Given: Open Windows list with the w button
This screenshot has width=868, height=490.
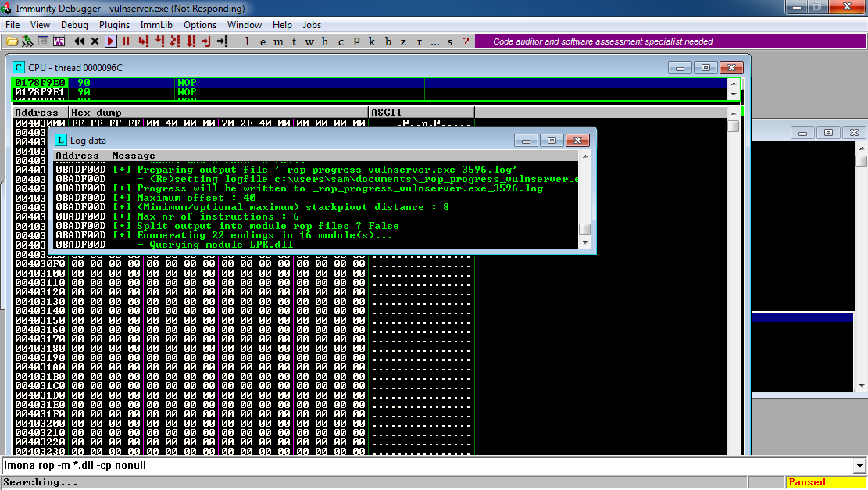Looking at the screenshot, I should (x=309, y=41).
